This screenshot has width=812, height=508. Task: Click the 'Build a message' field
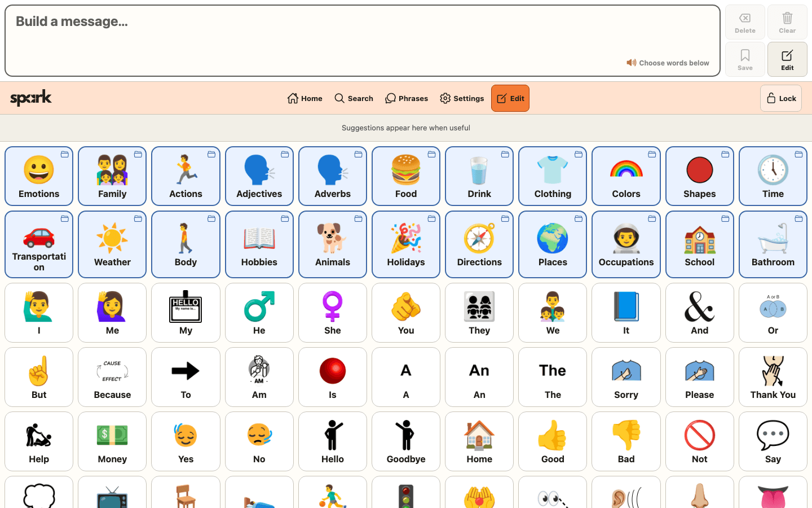[x=363, y=41]
